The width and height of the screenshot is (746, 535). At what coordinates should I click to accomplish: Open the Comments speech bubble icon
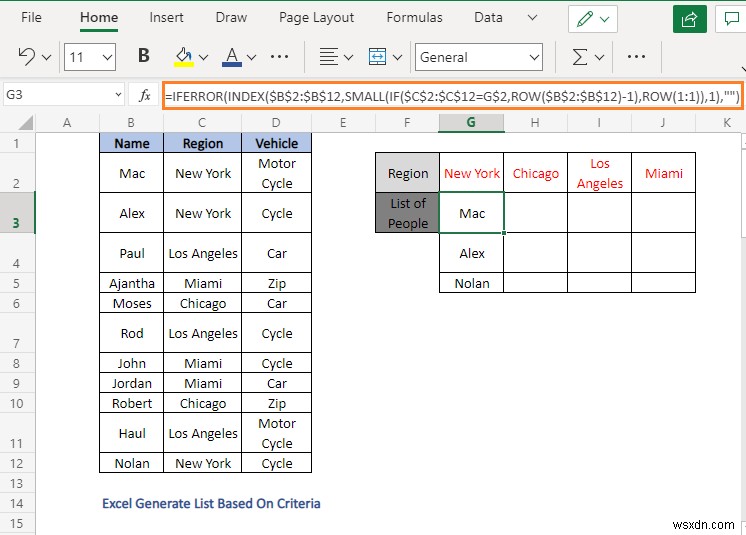[x=731, y=19]
